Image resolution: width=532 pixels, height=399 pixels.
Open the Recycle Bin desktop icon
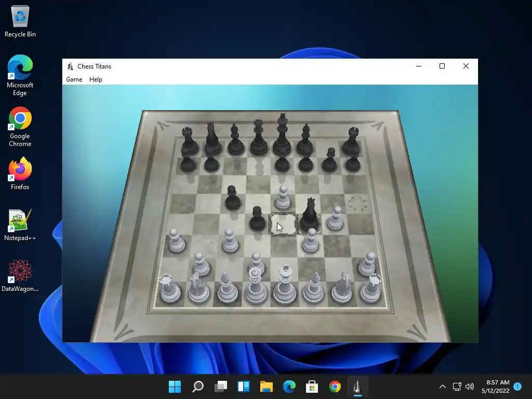(20, 22)
